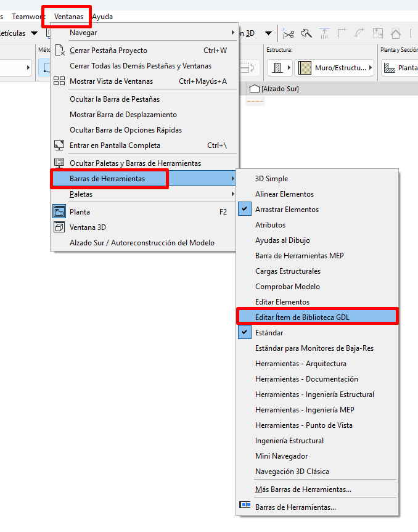418x532 pixels.
Task: Toggle the Estándar toolbar checkmark
Action: point(244,332)
